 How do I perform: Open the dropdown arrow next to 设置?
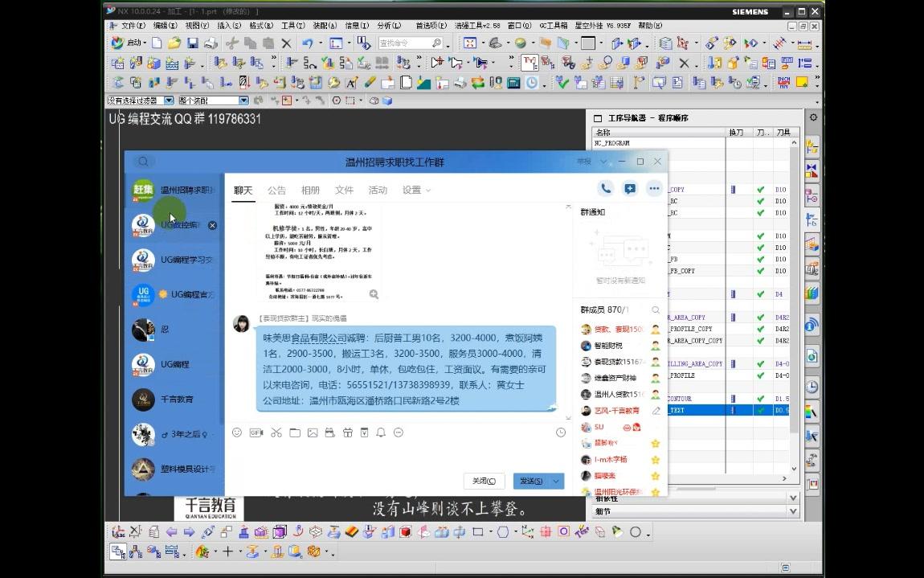(x=427, y=189)
